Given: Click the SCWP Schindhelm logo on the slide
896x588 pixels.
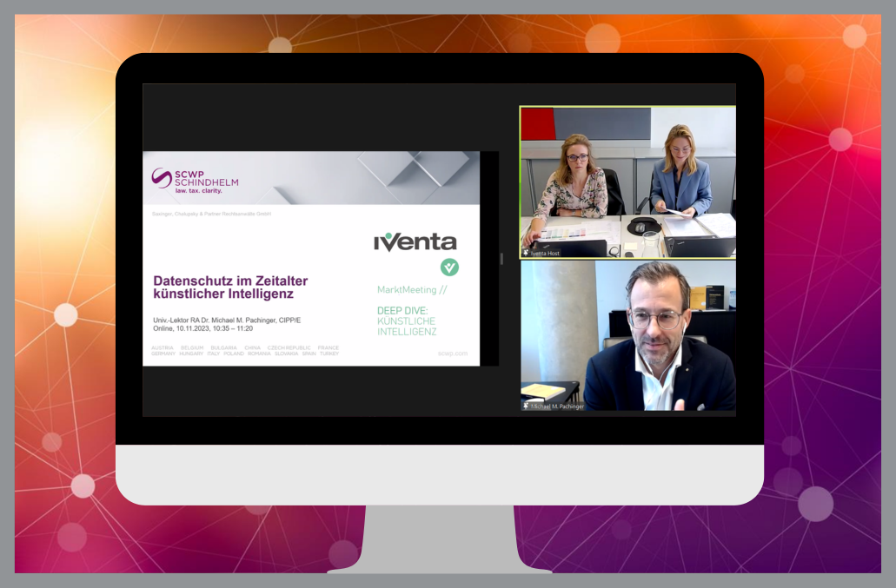Looking at the screenshot, I should (x=195, y=181).
